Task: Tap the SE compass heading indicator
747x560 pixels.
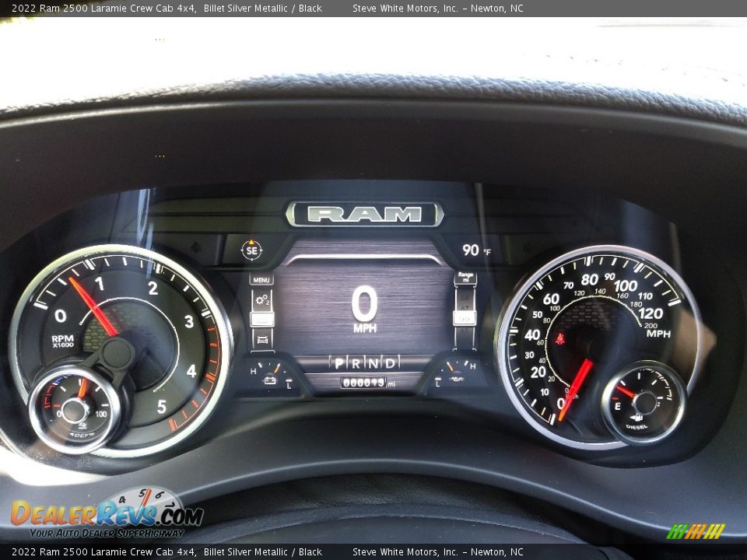Action: 251,250
